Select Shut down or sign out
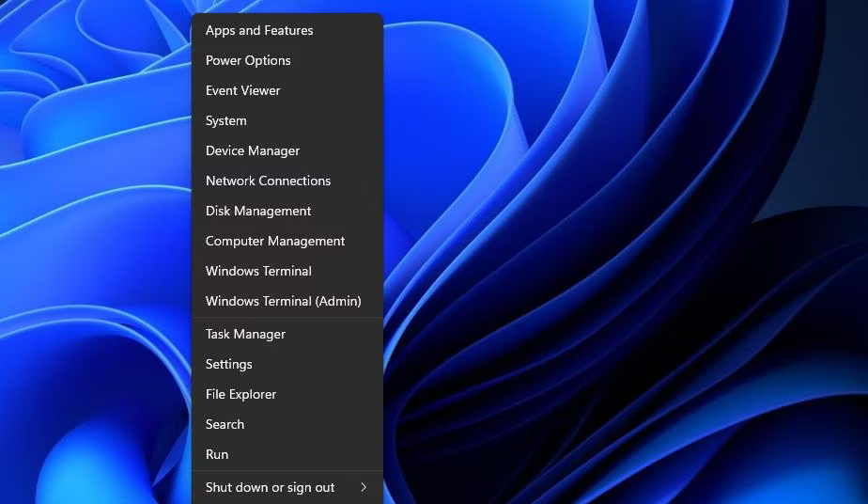 click(x=287, y=487)
